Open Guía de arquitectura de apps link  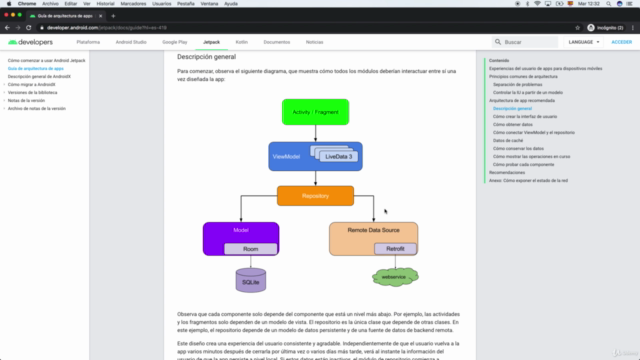click(x=36, y=69)
